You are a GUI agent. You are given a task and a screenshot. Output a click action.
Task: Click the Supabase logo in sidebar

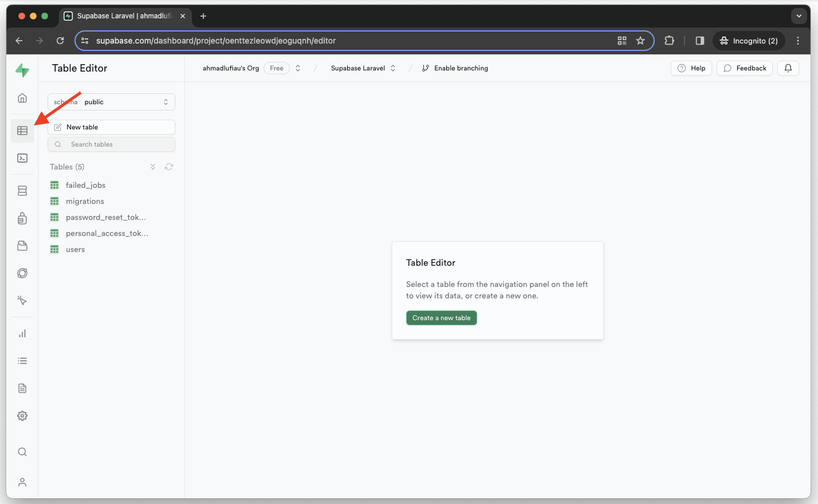coord(22,70)
